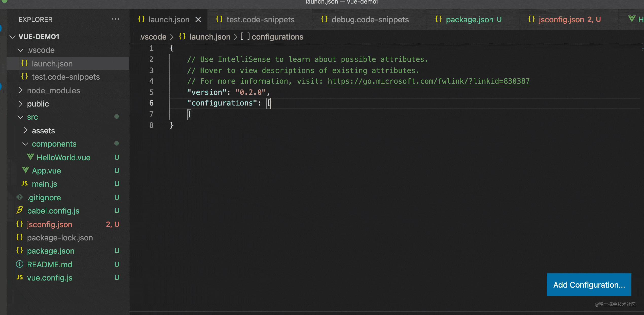Click the info icon beside README.md
644x315 pixels.
[20, 264]
